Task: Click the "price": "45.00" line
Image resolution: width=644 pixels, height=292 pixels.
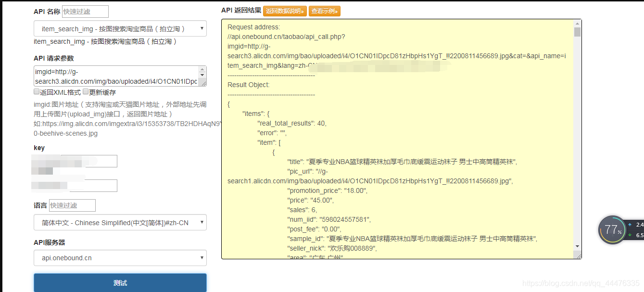Action: [310, 200]
